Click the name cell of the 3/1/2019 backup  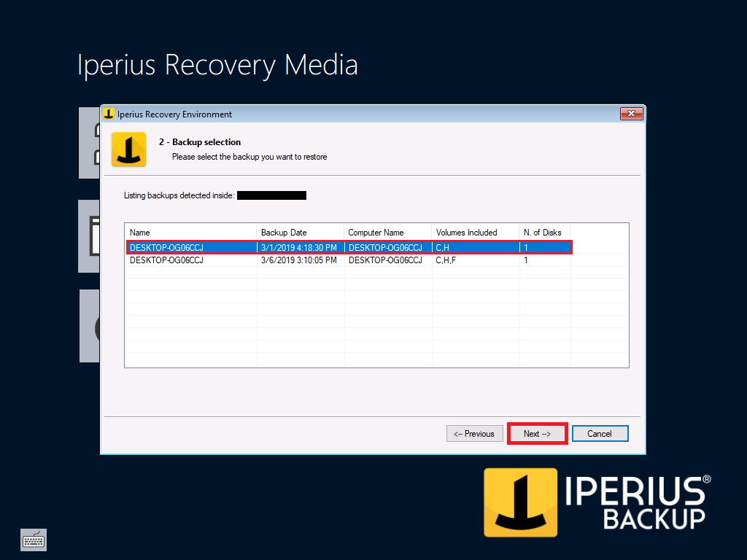[x=191, y=248]
